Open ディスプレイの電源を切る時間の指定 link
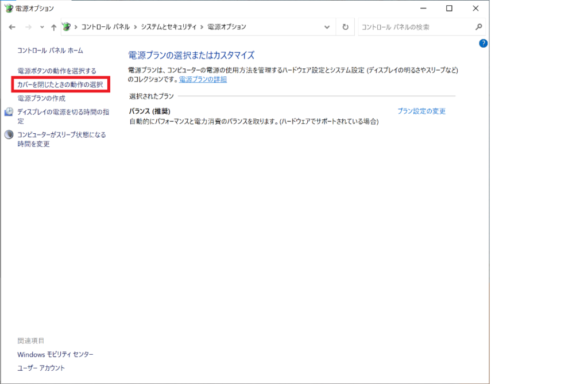The width and height of the screenshot is (588, 384). 63,117
